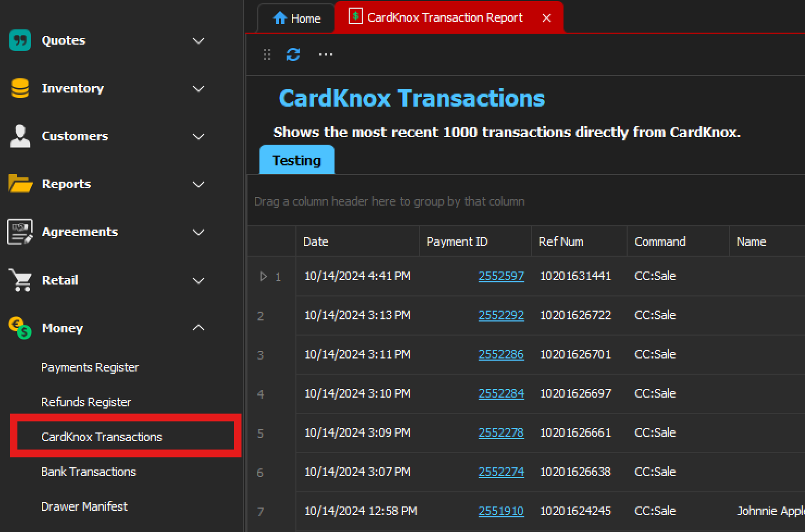The image size is (805, 532).
Task: Select date cell 10/14/2024 4:41 PM
Action: coord(357,276)
